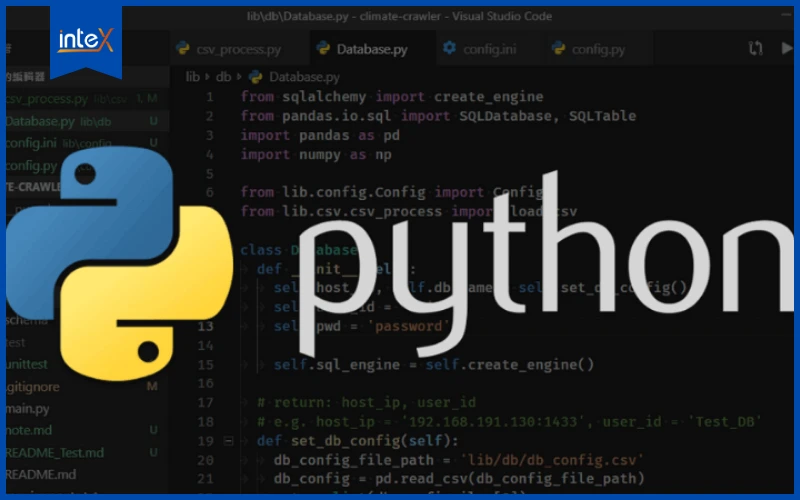Switch to the csv_process.py editor tab
Viewport: 800px width, 500px height.
[x=238, y=49]
